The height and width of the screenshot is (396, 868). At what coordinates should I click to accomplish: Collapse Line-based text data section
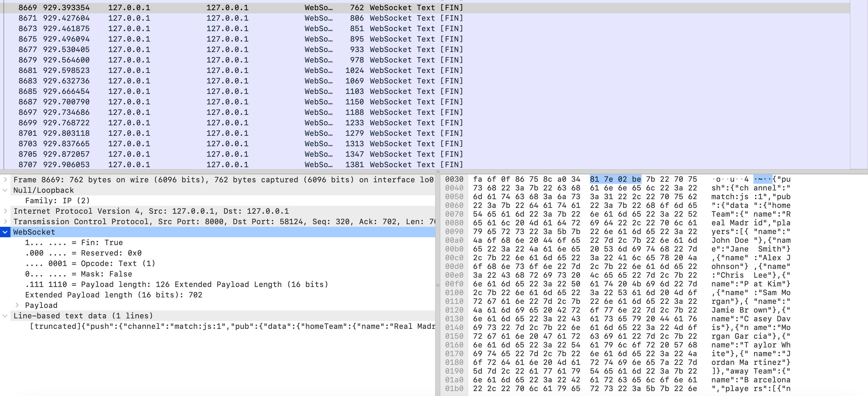(x=6, y=316)
